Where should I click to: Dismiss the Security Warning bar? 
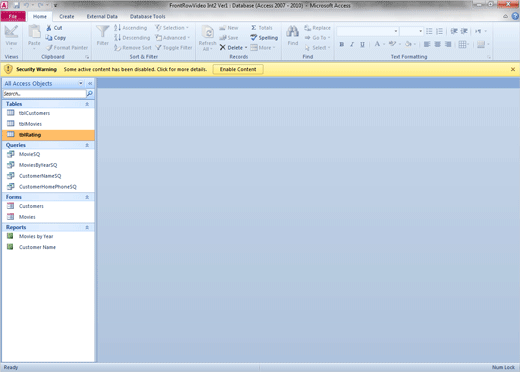[513, 69]
